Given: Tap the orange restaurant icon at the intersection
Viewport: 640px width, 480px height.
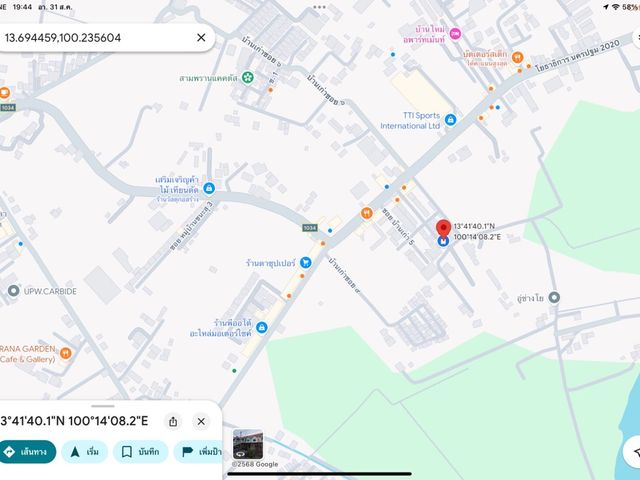Looking at the screenshot, I should pyautogui.click(x=367, y=213).
